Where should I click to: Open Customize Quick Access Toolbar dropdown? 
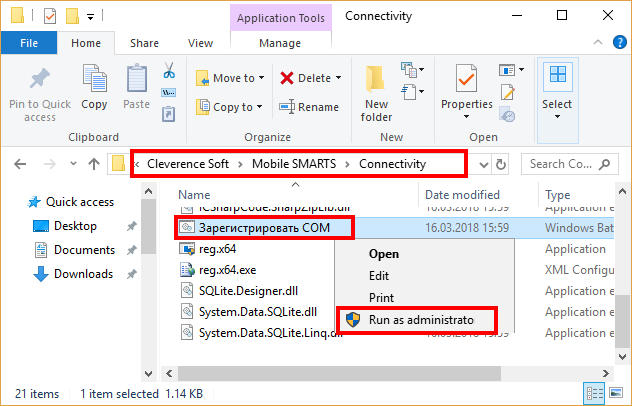coord(91,17)
